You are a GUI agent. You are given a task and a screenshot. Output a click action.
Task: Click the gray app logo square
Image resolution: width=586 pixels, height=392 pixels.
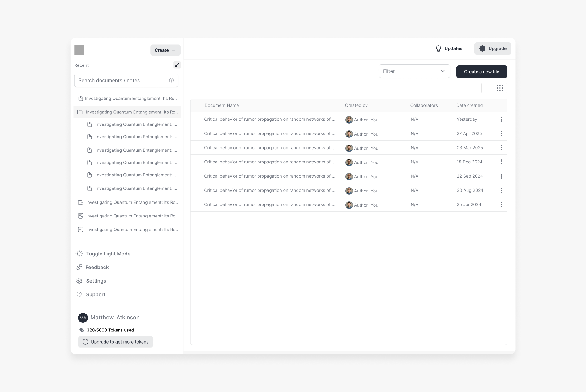tap(79, 50)
